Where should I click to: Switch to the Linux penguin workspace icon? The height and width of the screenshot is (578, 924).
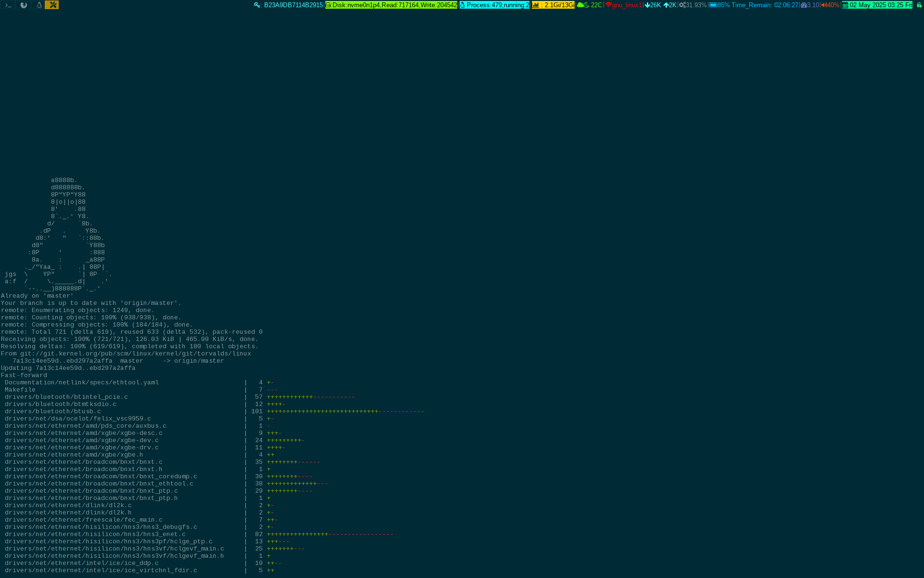pos(39,5)
